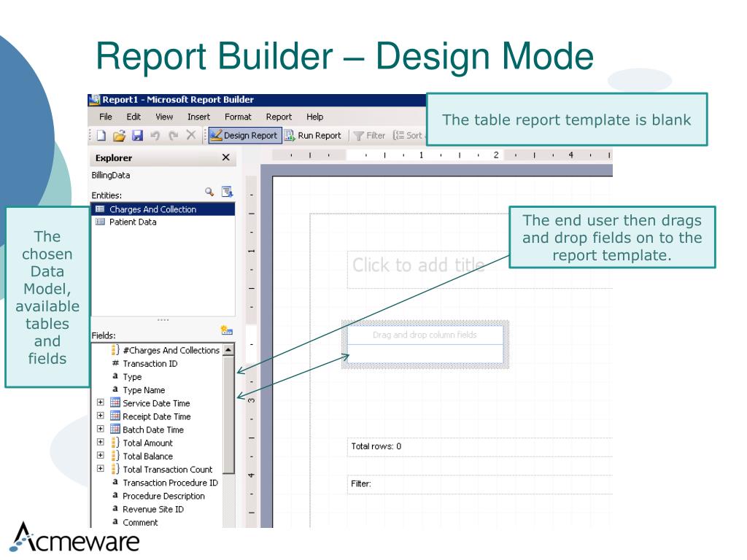Expand the Service Date Time field
The image size is (747, 560).
101,402
